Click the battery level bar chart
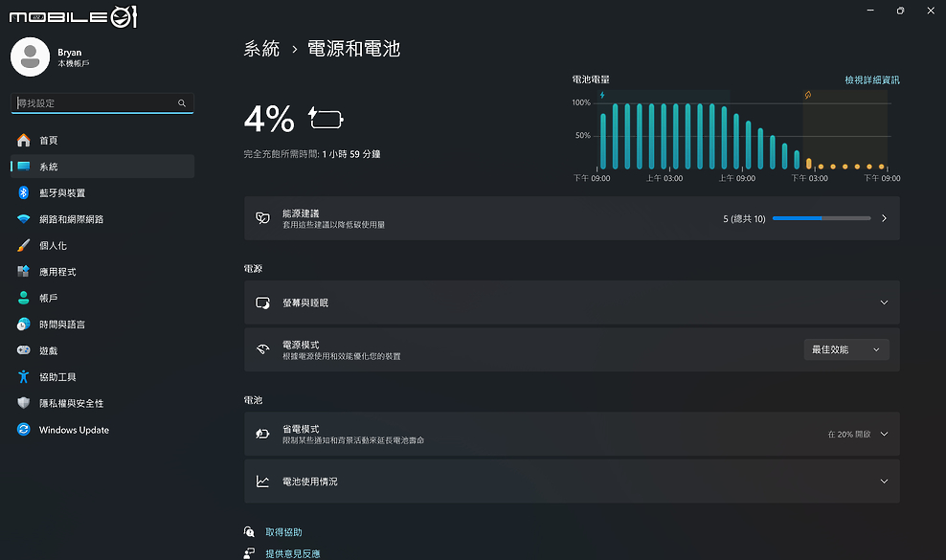The height and width of the screenshot is (560, 946). [x=735, y=134]
